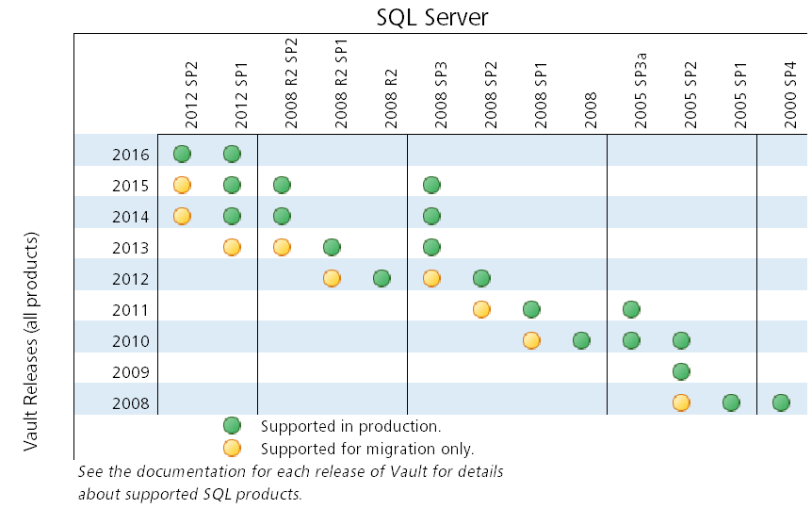This screenshot has width=812, height=525.
Task: Click the "Vault Releases (all products)" axis label
Action: click(31, 341)
